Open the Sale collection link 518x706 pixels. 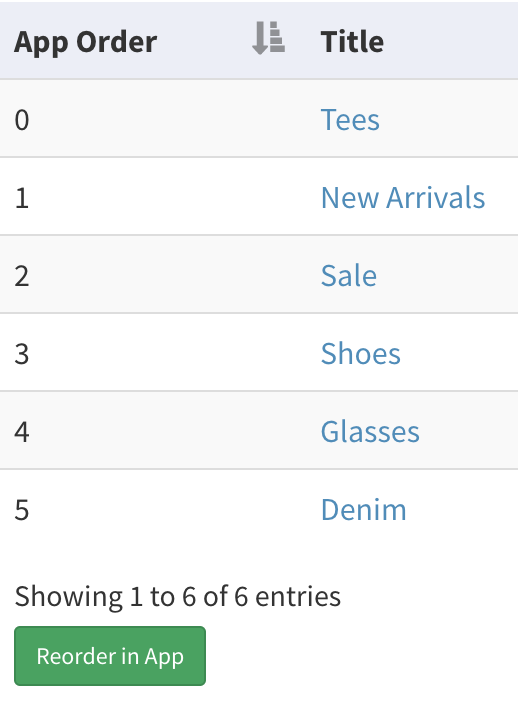click(x=349, y=276)
